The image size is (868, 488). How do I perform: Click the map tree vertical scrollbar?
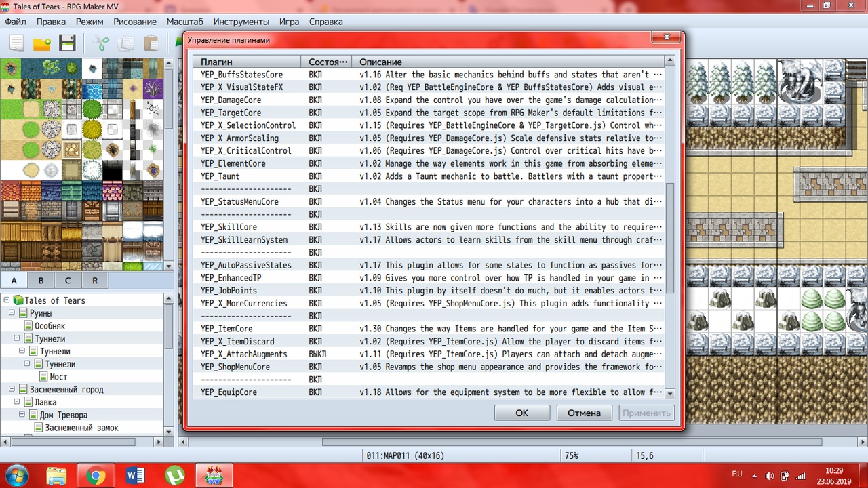(170, 327)
